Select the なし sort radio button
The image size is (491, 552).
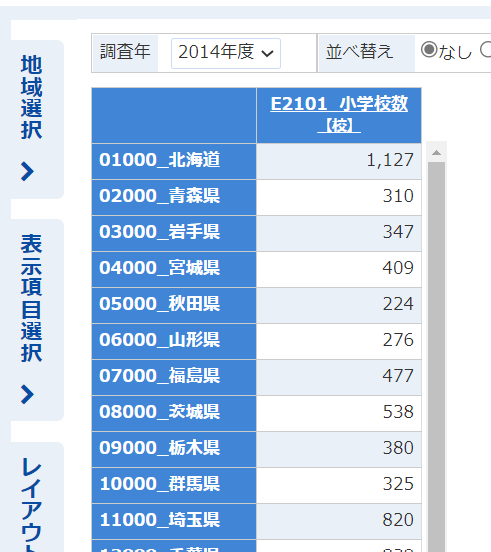click(x=429, y=50)
